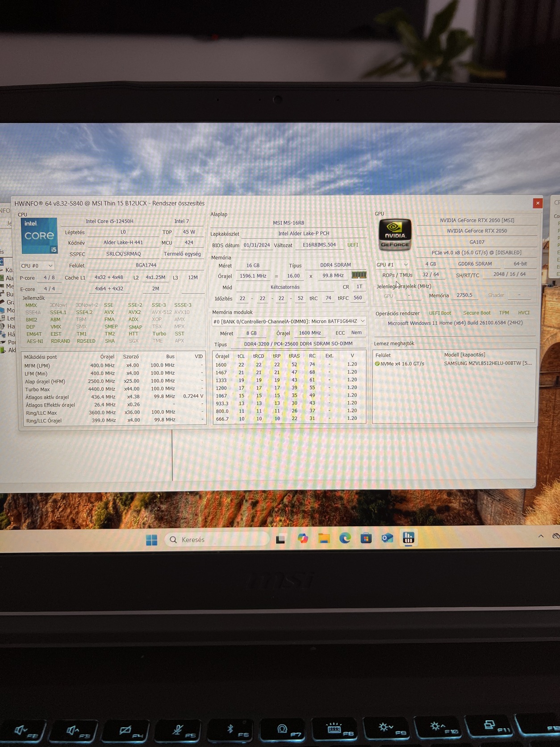Click the Keresés search box
This screenshot has height=747, width=560.
tap(217, 540)
